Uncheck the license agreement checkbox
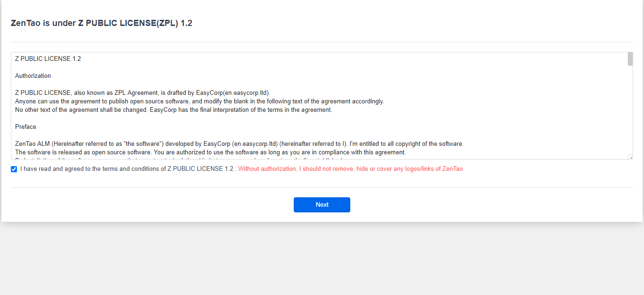The image size is (644, 295). pos(14,169)
